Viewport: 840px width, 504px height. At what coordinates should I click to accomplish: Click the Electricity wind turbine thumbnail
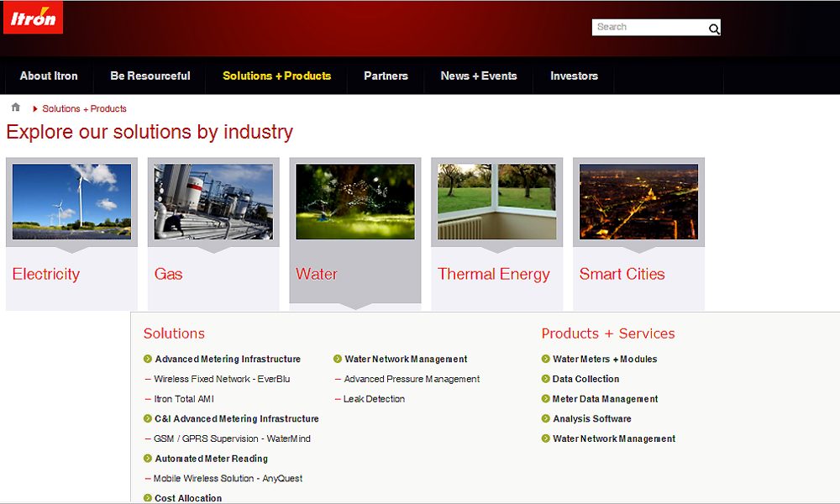click(71, 202)
